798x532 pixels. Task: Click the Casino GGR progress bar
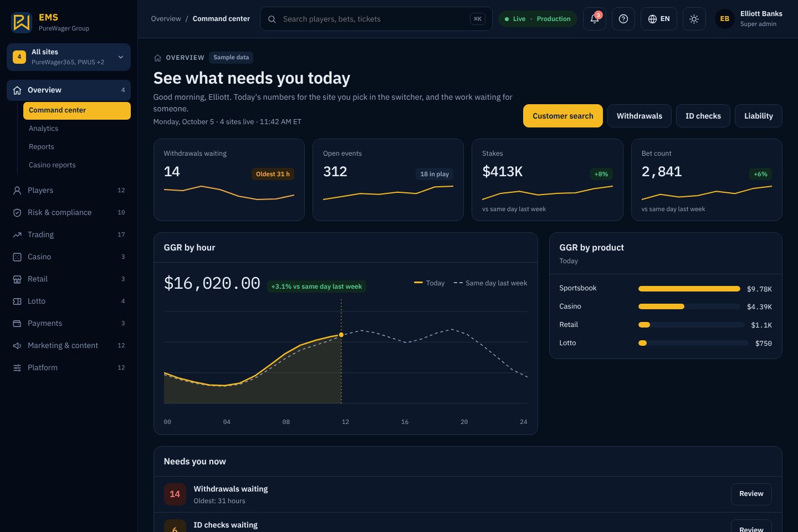pos(689,306)
